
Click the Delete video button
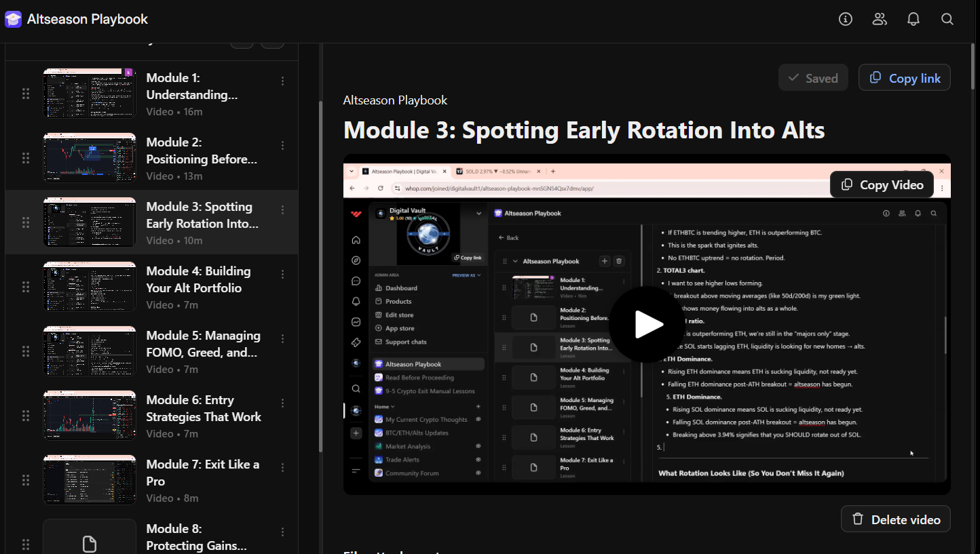point(896,519)
